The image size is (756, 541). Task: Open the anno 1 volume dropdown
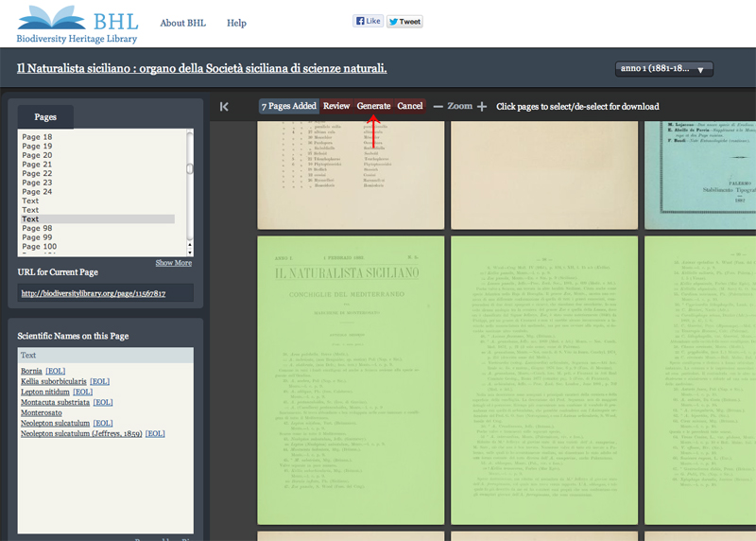click(664, 69)
